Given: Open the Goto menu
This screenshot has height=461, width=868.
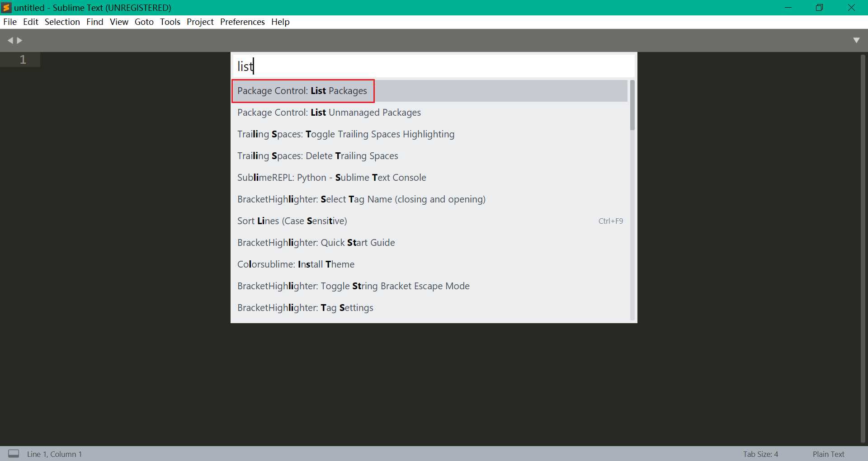Looking at the screenshot, I should coord(144,22).
